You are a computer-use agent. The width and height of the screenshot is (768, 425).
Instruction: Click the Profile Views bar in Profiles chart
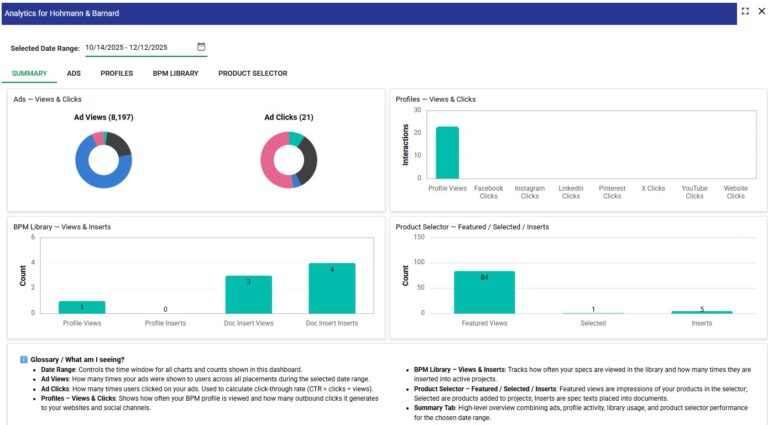(447, 152)
